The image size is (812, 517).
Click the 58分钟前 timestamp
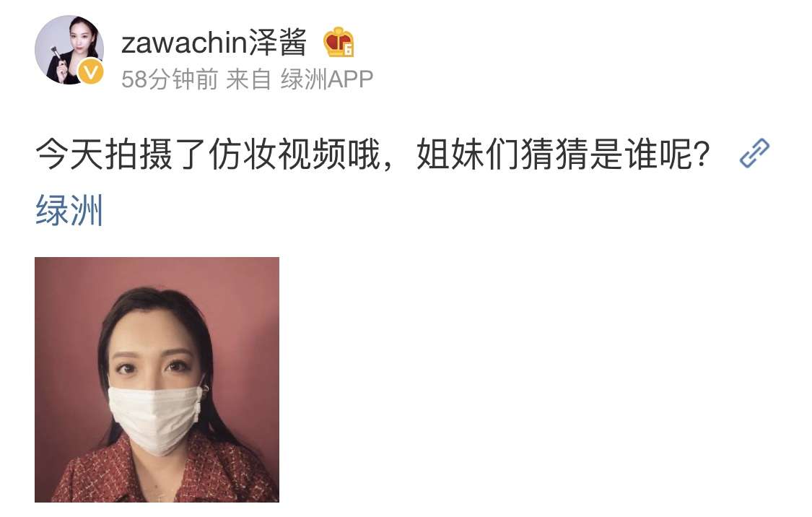[170, 79]
